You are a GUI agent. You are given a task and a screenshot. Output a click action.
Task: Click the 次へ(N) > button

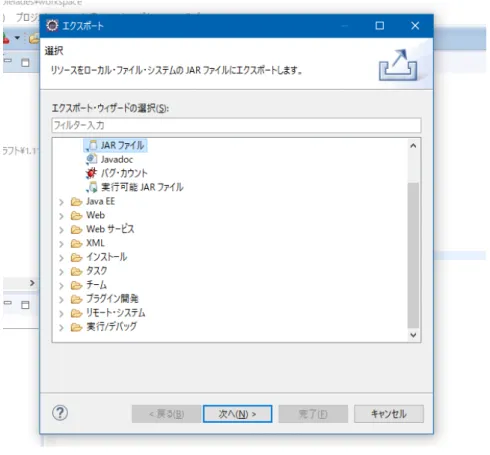[x=237, y=414]
